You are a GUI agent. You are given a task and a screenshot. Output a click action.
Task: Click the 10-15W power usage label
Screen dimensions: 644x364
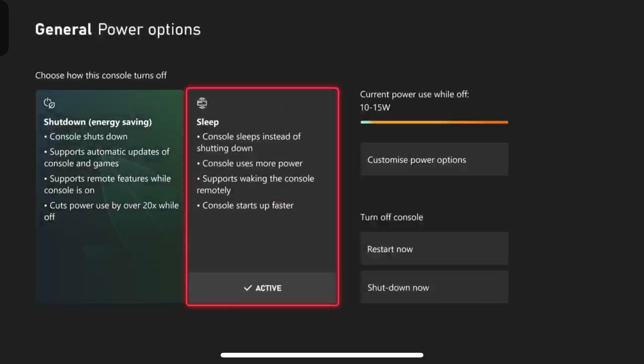pos(374,107)
